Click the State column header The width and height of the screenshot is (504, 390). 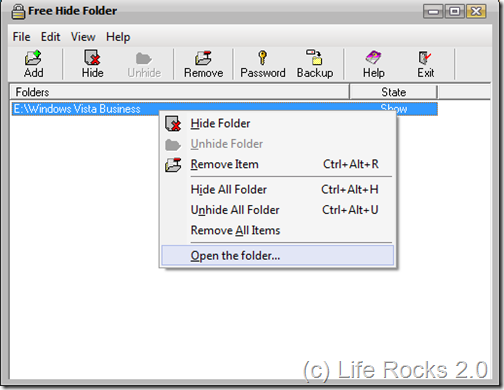[x=393, y=92]
